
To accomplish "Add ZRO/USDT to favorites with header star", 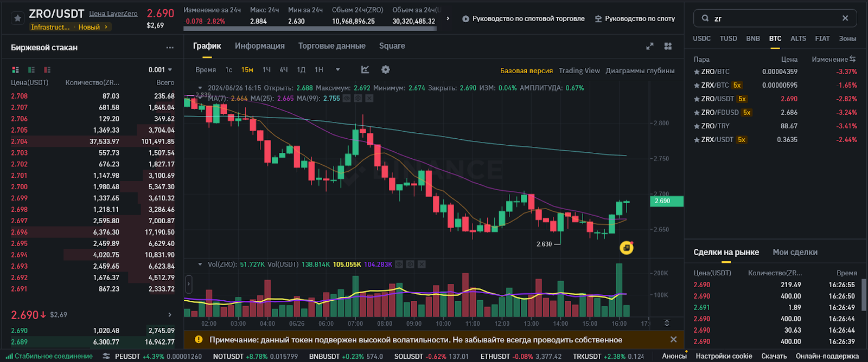I will click(x=18, y=18).
